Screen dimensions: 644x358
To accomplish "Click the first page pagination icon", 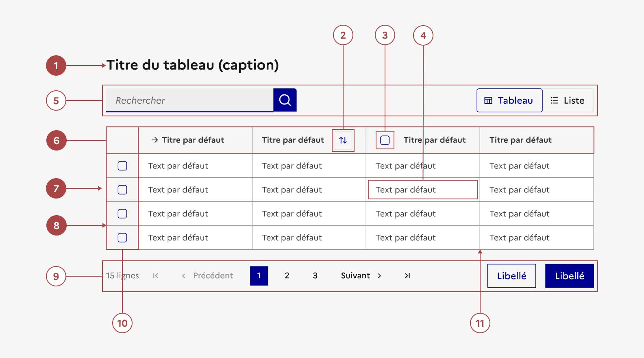I will tap(155, 276).
